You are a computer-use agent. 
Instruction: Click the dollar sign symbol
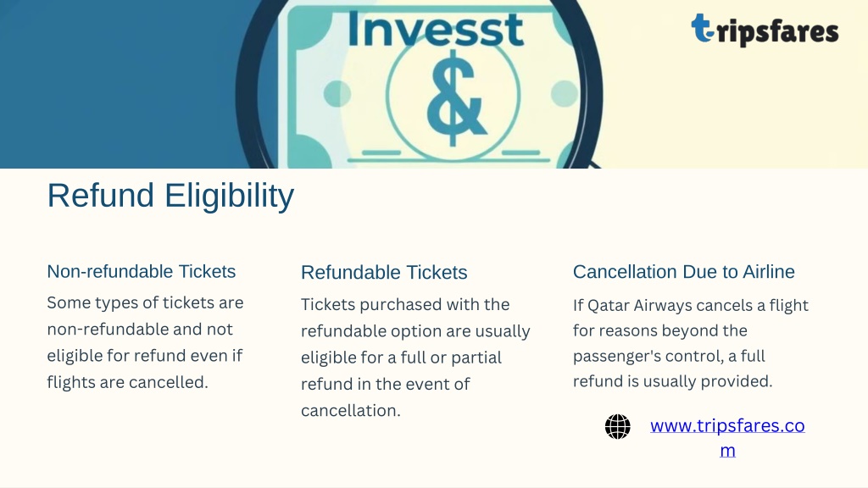455,97
